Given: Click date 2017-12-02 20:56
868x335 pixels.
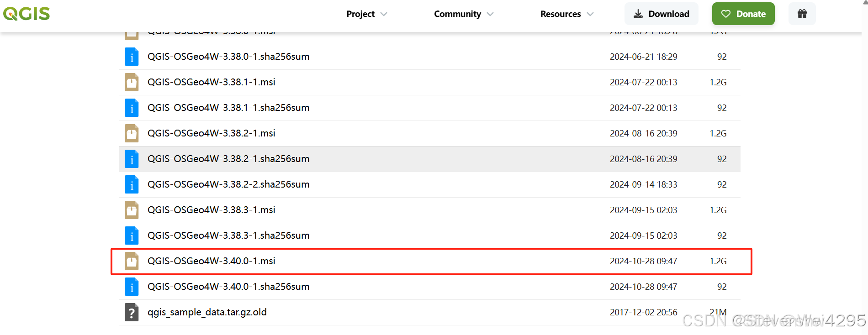Looking at the screenshot, I should [643, 312].
